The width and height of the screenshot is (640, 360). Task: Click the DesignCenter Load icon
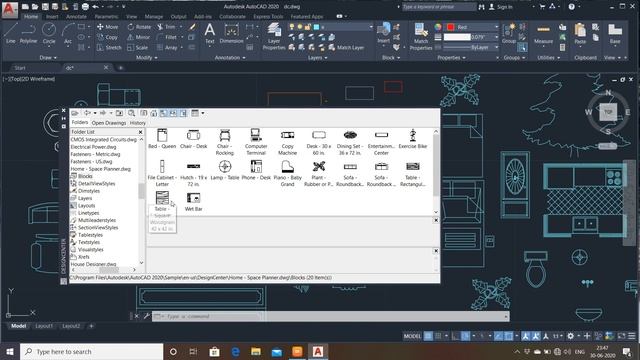click(75, 113)
